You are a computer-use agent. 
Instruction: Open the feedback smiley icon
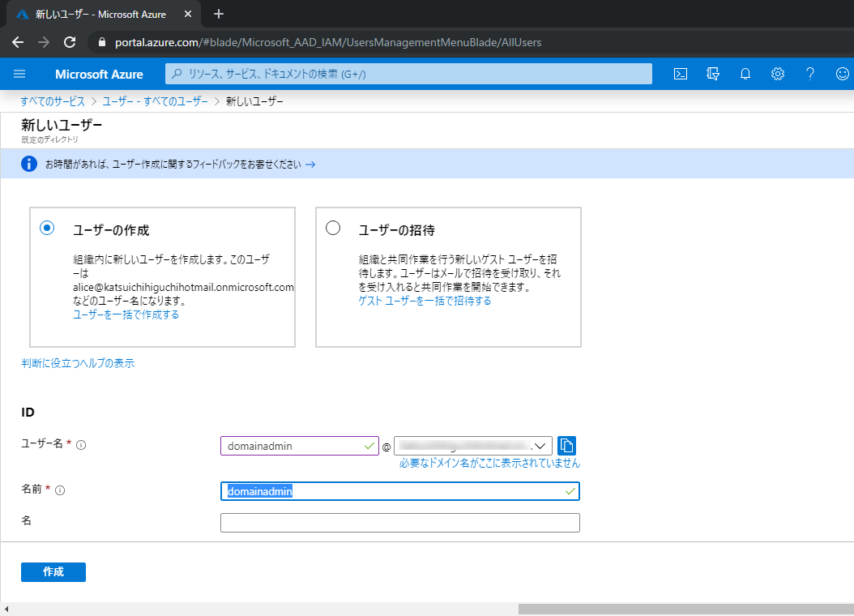point(842,74)
